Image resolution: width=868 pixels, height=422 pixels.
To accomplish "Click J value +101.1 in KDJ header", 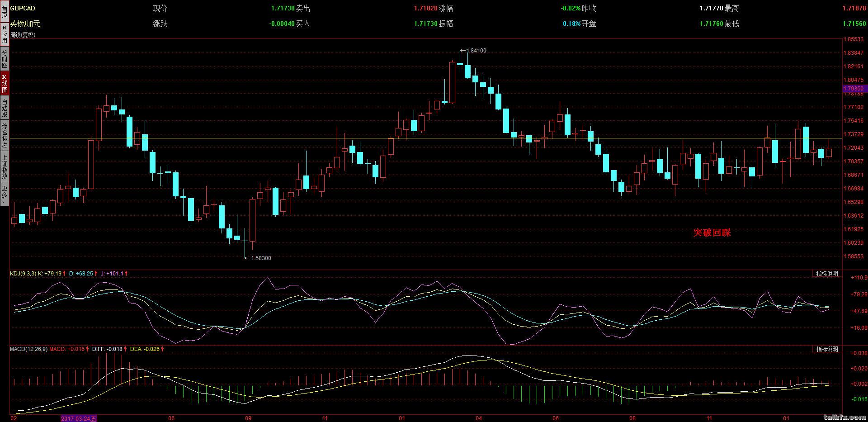I will (x=115, y=274).
